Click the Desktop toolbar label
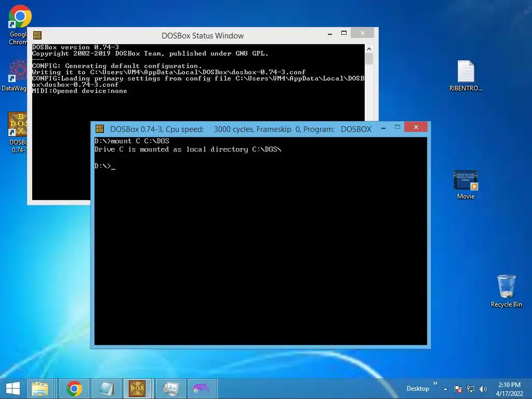The height and width of the screenshot is (399, 532). (x=418, y=389)
